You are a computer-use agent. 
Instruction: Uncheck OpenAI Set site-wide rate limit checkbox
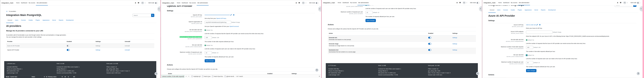(205, 30)
